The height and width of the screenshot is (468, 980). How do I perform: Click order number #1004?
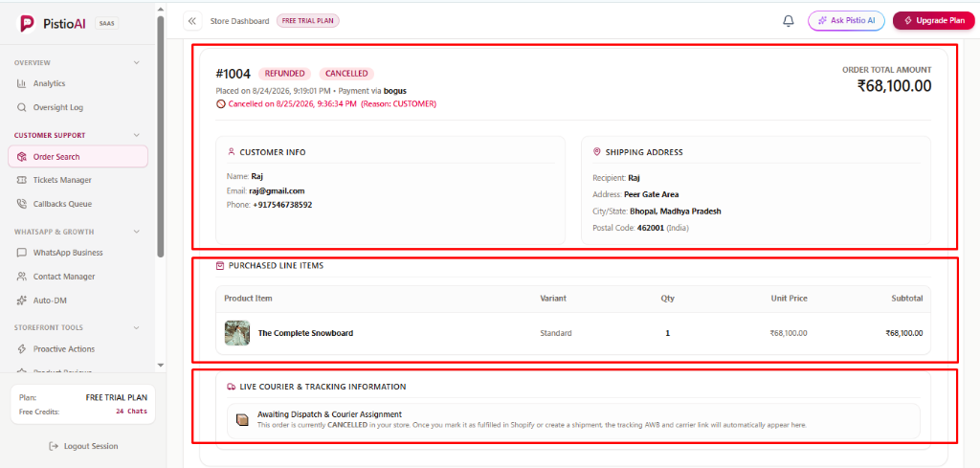234,75
